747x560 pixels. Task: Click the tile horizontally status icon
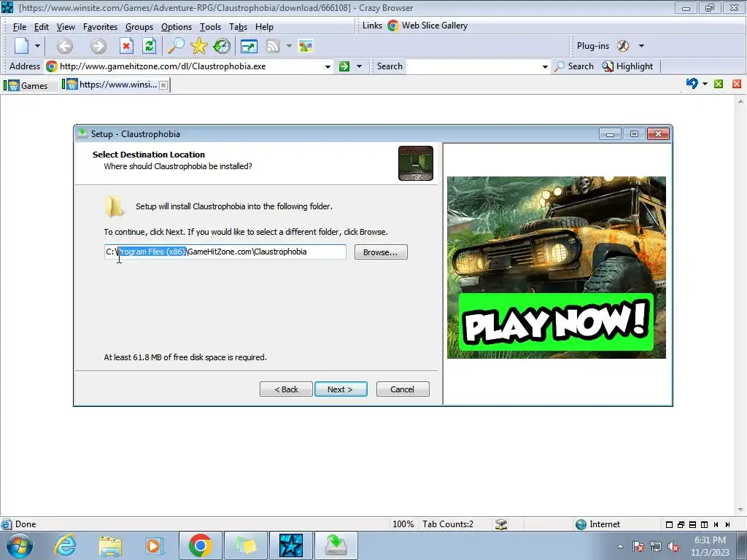tap(693, 525)
